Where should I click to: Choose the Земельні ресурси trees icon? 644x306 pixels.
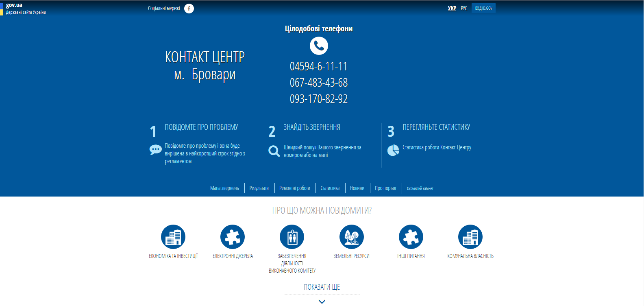pyautogui.click(x=351, y=237)
